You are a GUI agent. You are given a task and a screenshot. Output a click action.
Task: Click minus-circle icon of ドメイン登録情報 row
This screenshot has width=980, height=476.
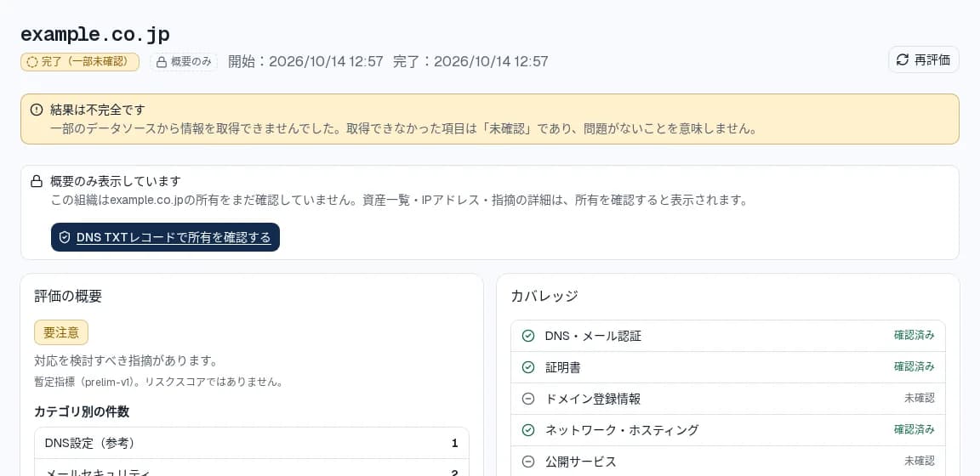528,399
